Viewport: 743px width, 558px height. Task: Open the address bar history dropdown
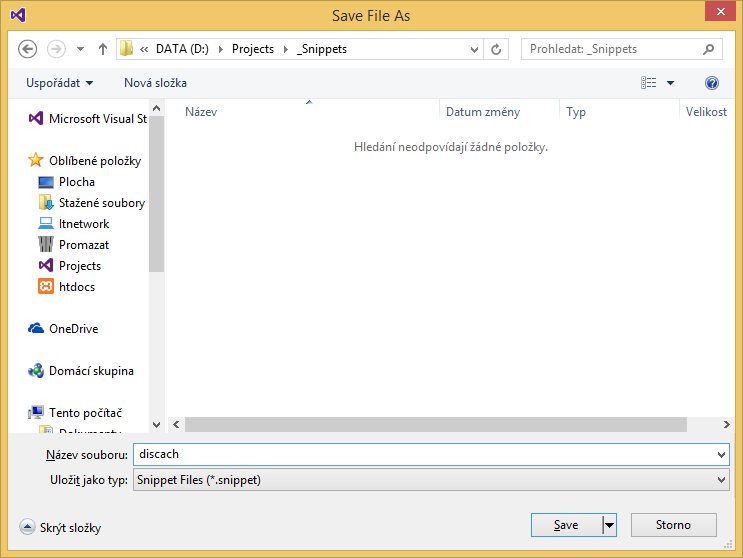(x=474, y=49)
